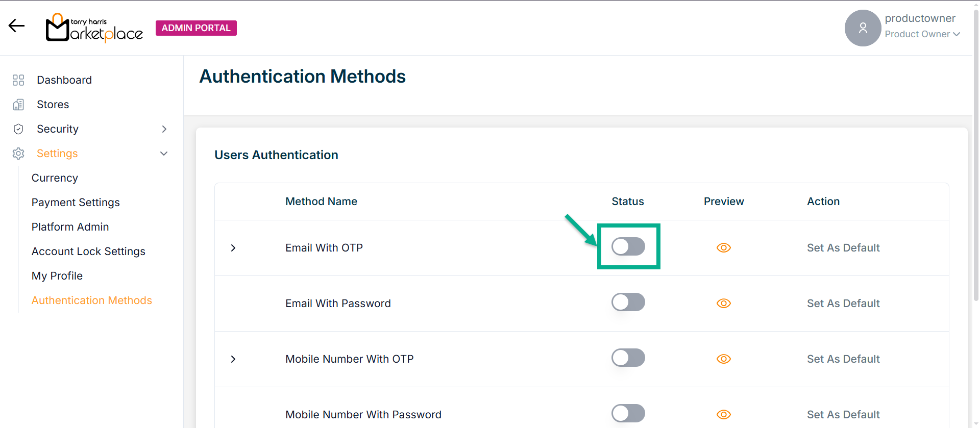Screen dimensions: 980x428
Task: Click the productowner avatar icon
Action: click(863, 28)
